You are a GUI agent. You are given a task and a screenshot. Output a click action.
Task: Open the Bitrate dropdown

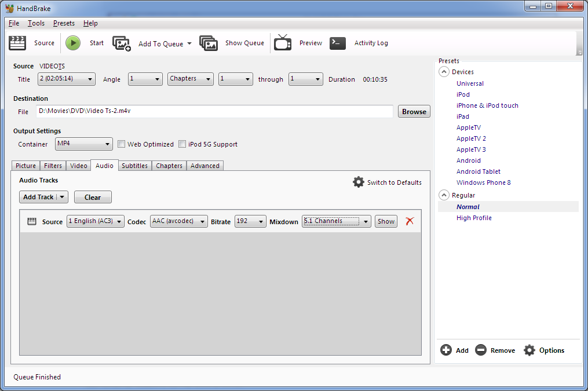point(250,221)
